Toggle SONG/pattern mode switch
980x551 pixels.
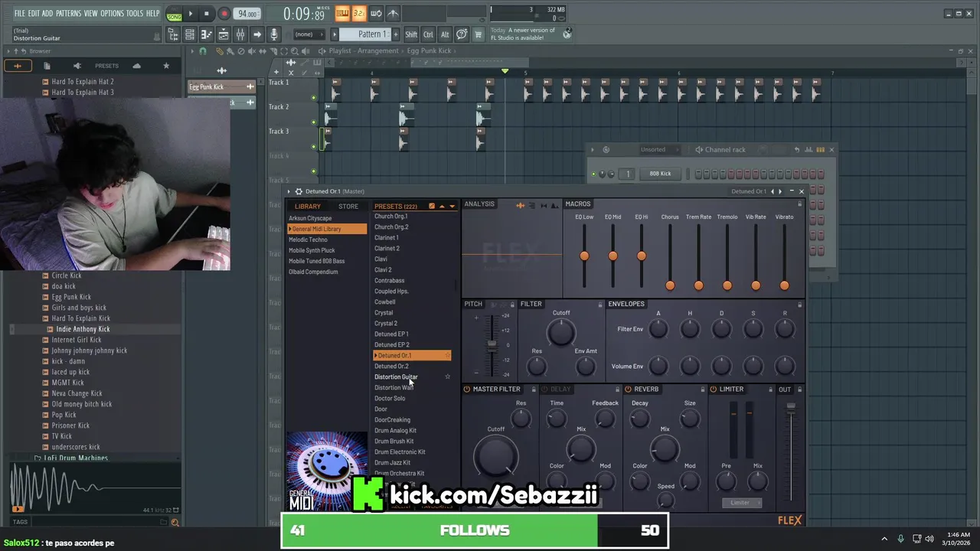pyautogui.click(x=174, y=14)
